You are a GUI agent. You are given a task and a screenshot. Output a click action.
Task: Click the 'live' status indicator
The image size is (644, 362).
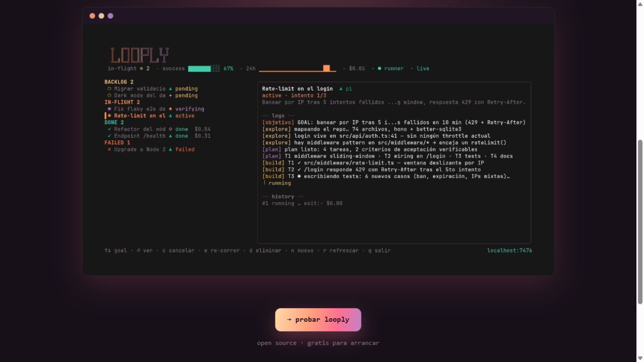coord(423,69)
